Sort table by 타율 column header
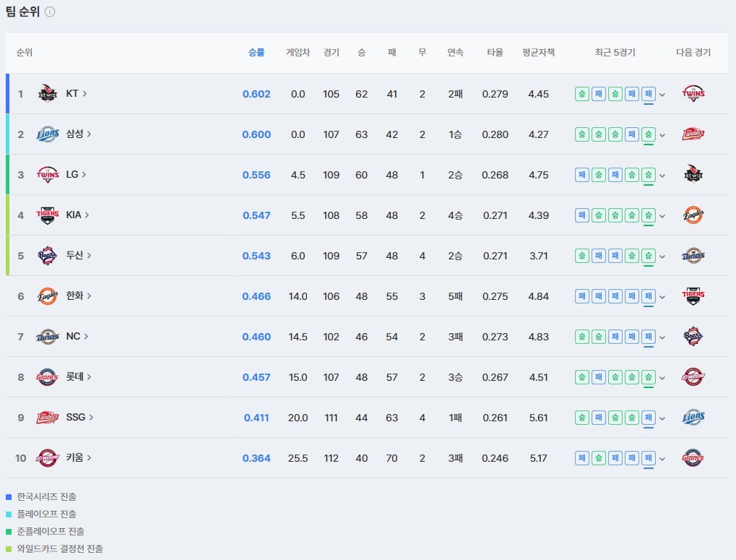 [495, 53]
